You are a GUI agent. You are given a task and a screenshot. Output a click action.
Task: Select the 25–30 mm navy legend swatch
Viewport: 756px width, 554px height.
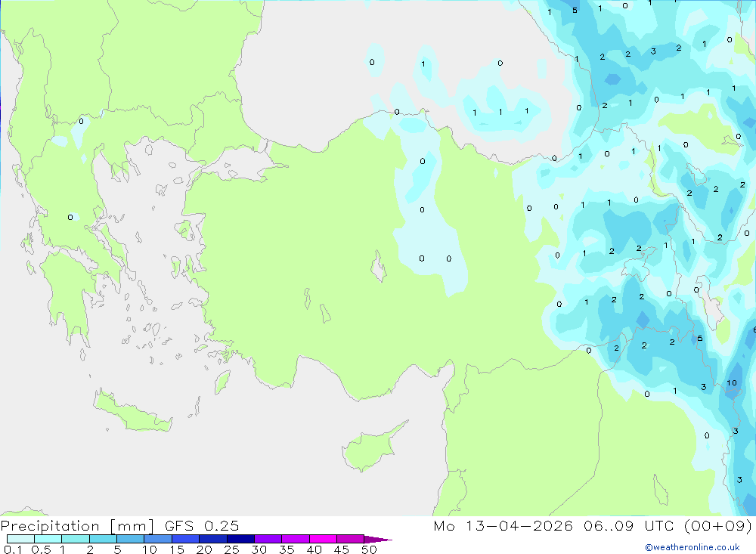tap(240, 539)
